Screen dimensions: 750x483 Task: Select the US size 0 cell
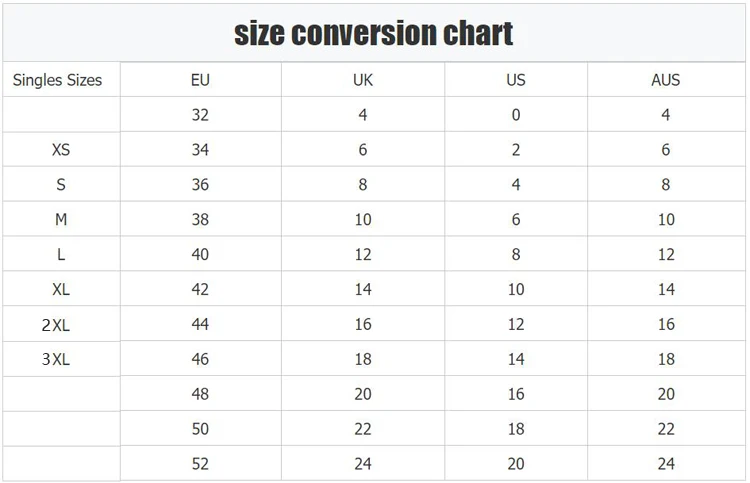coord(516,115)
